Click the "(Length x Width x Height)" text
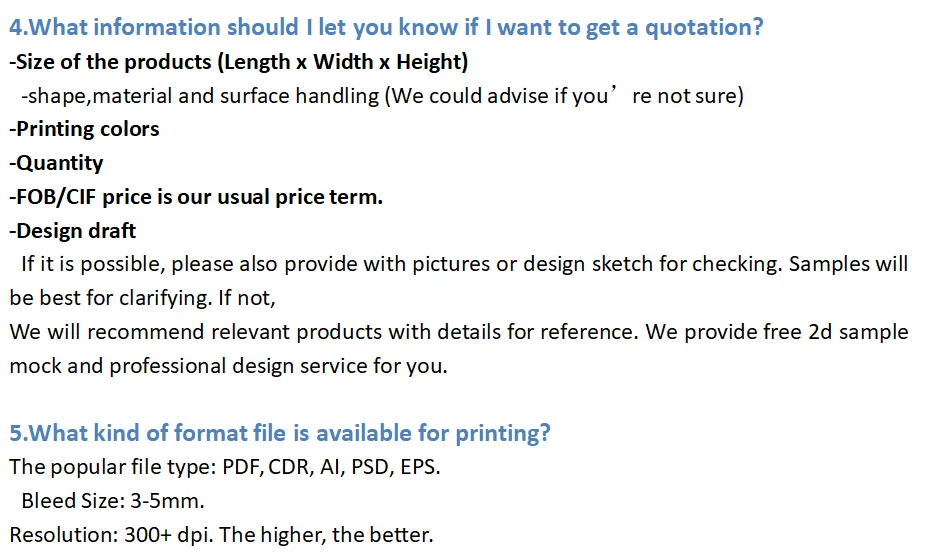 pyautogui.click(x=343, y=62)
